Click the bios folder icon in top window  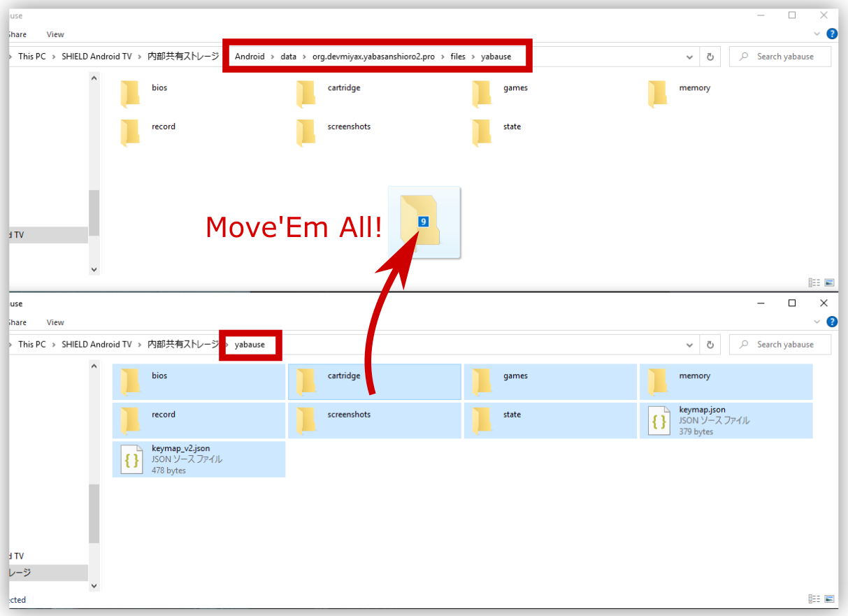tap(130, 93)
